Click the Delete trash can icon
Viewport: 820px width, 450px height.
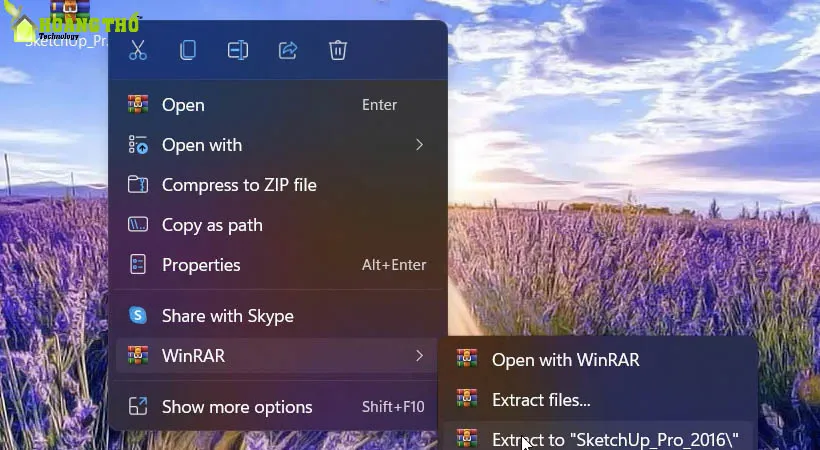338,50
